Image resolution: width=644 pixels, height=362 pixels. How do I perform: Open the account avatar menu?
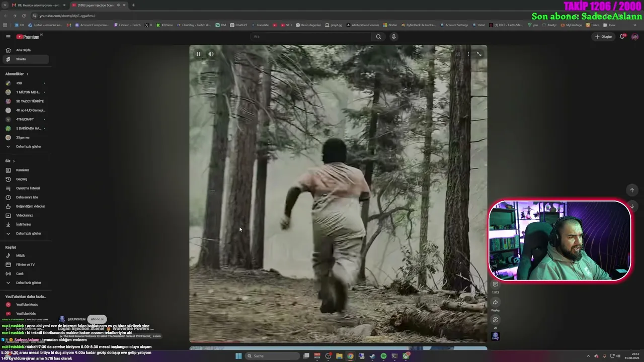(x=635, y=37)
